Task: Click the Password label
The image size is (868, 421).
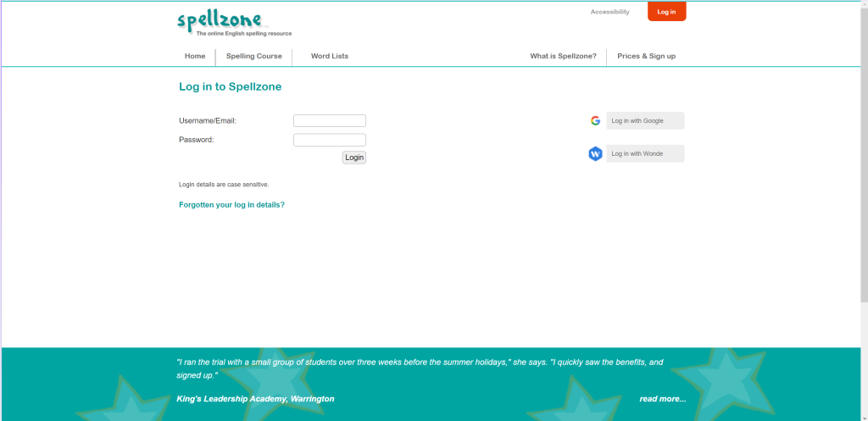Action: (x=197, y=140)
